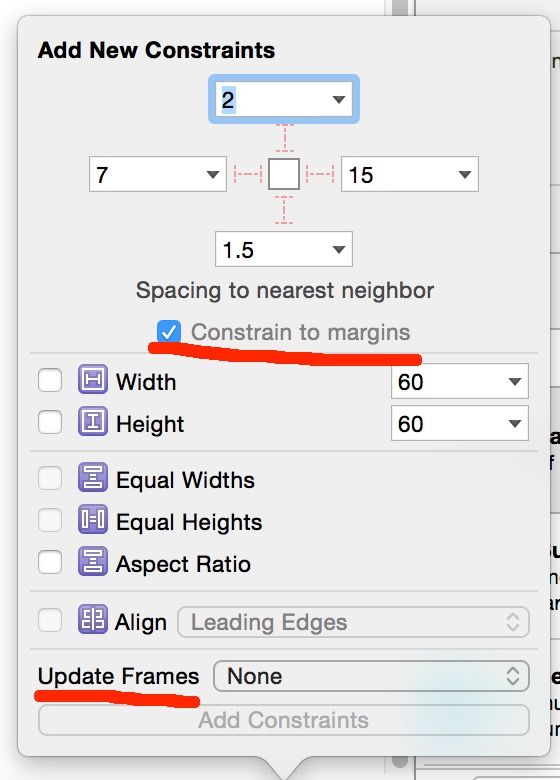Screen dimensions: 560x780
Task: Click the leading spacing field showing 7
Action: (x=158, y=175)
